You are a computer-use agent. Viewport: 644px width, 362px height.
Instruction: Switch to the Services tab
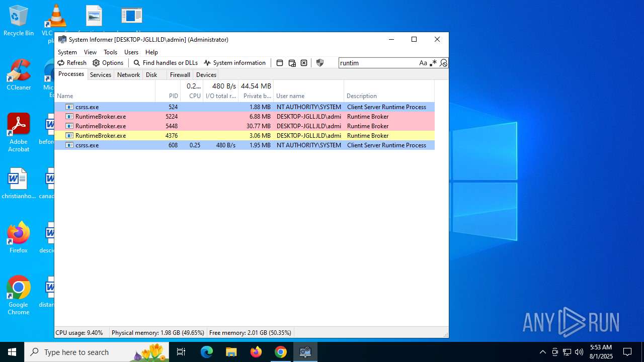101,75
